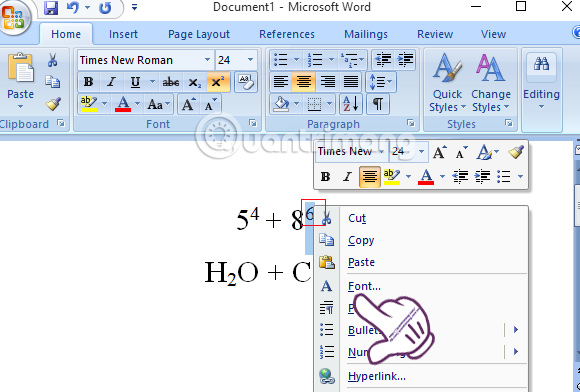Open mini toolbar font size dropdown

tap(421, 152)
